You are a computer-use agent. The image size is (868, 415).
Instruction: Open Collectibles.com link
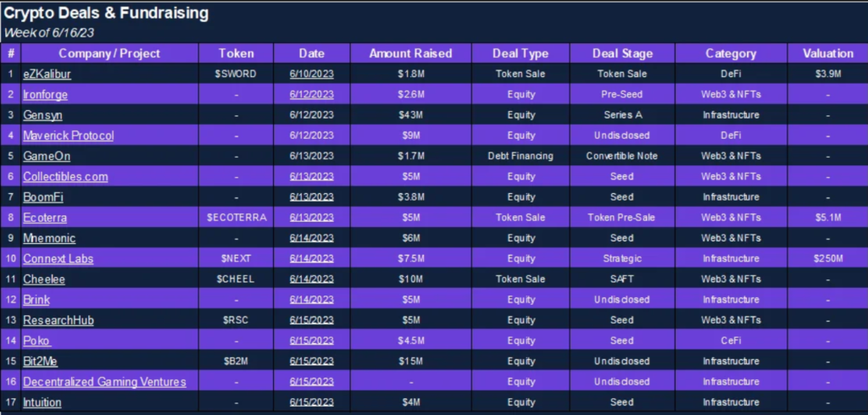(x=65, y=176)
